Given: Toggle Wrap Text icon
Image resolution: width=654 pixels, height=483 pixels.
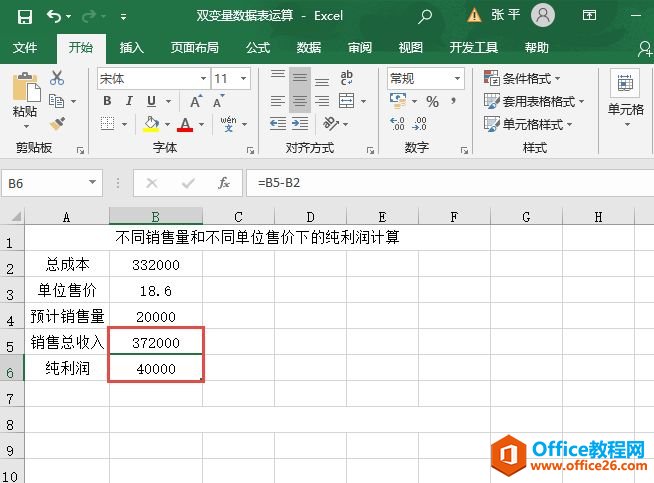Looking at the screenshot, I should [347, 78].
